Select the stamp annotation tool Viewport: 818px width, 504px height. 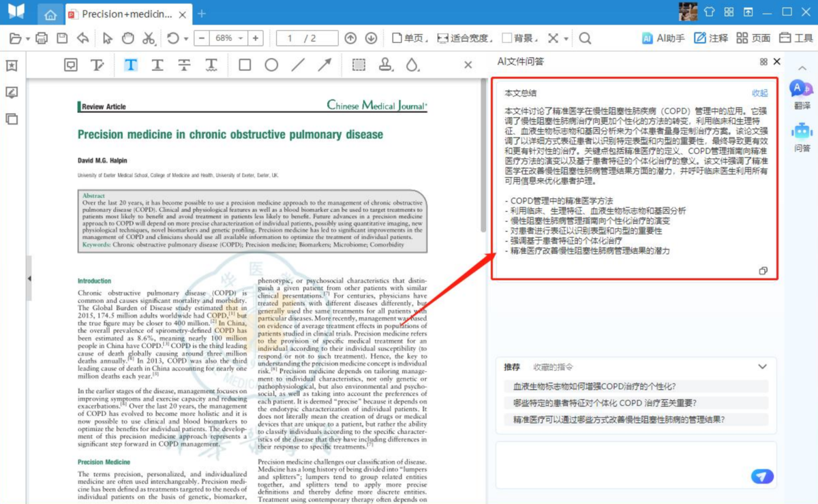pos(385,65)
